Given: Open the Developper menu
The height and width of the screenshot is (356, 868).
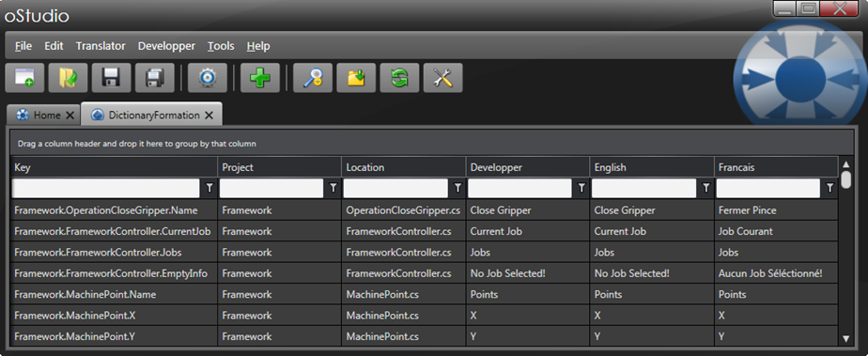Looking at the screenshot, I should coord(166,46).
